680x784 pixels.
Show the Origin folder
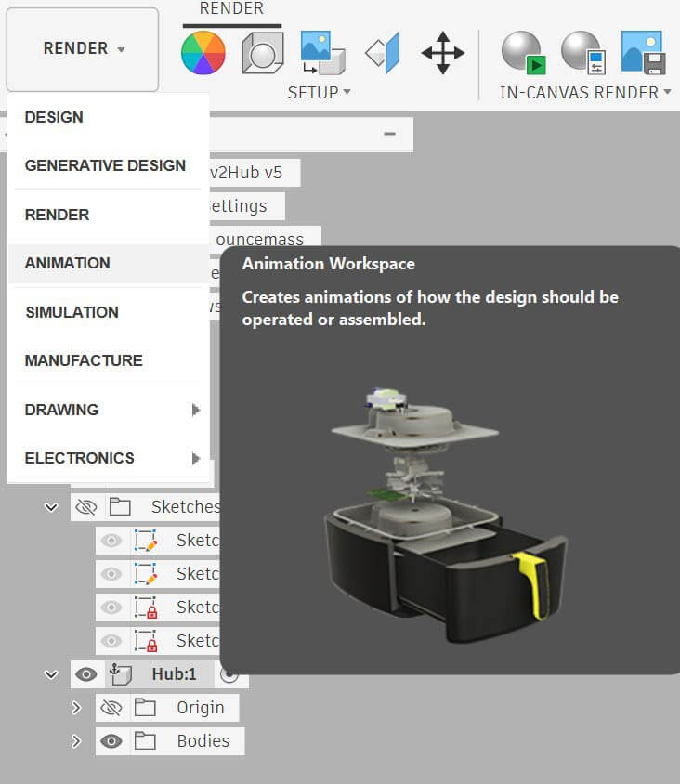coord(111,708)
